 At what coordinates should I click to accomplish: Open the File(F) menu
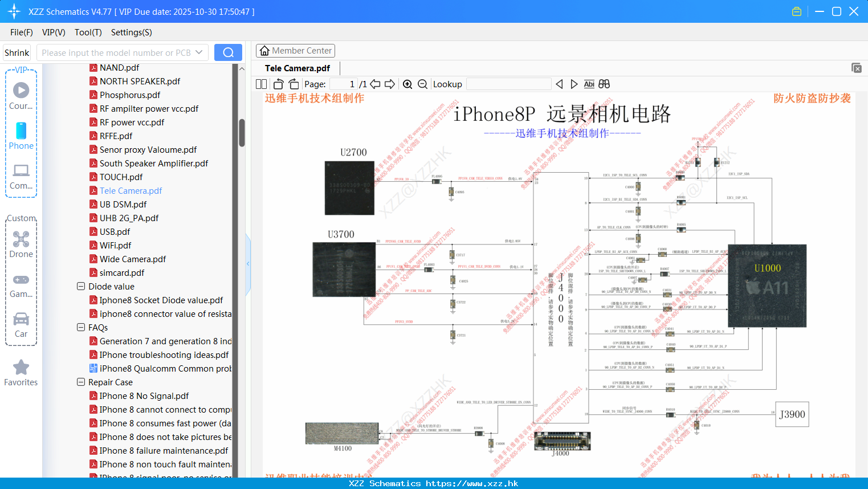22,32
